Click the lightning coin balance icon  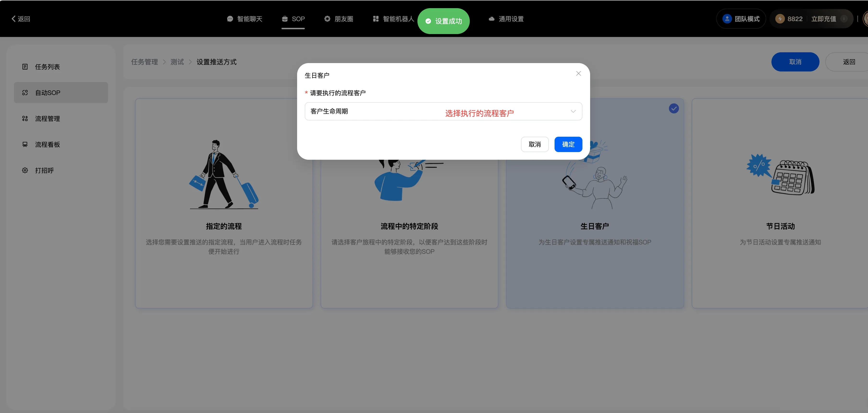[780, 19]
